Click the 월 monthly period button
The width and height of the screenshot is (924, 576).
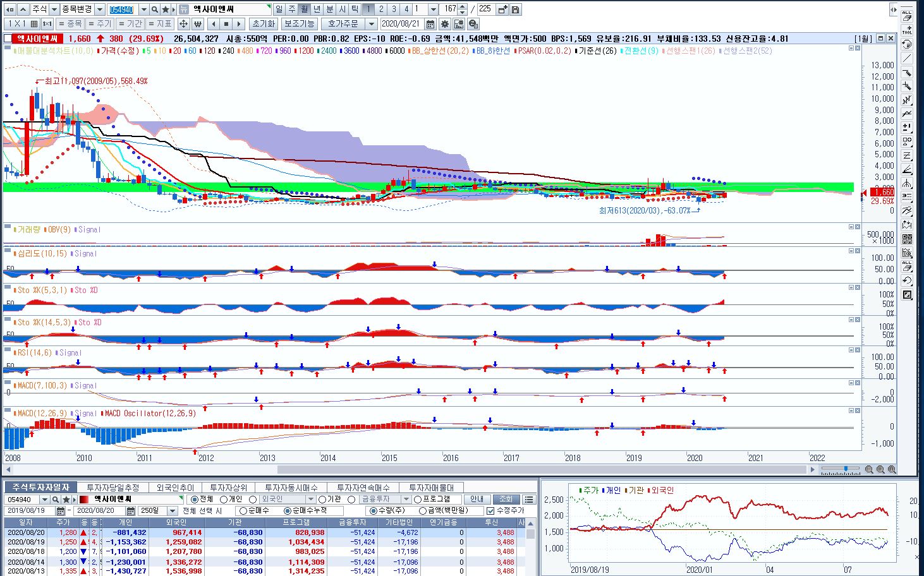[304, 9]
